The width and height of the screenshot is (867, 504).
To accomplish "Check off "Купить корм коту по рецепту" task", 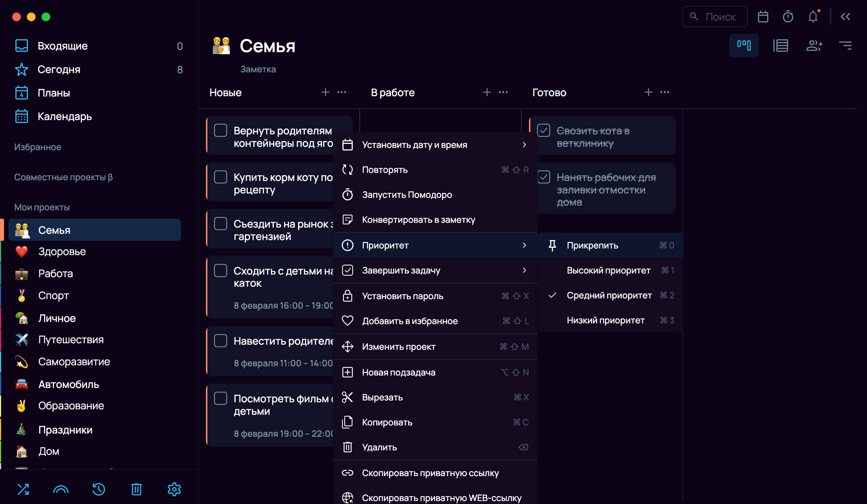I will click(221, 177).
